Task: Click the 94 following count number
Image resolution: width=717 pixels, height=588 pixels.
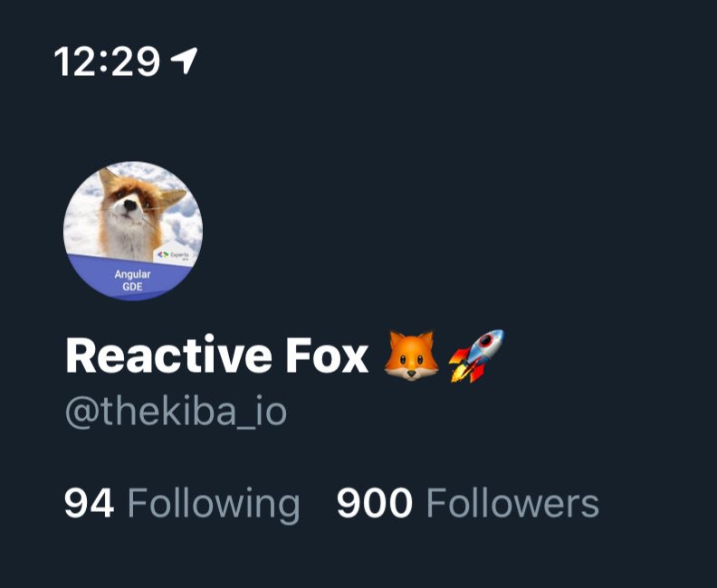Action: tap(89, 503)
